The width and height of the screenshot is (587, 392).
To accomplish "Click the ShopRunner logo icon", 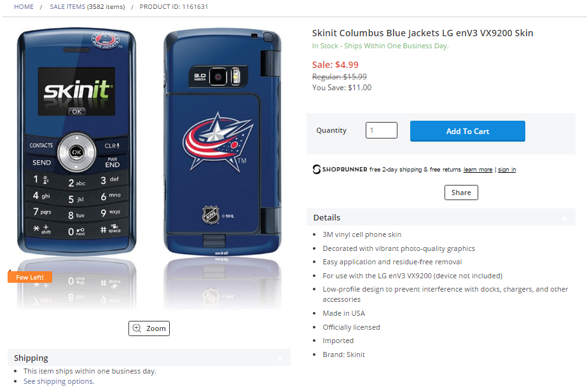I will point(317,170).
